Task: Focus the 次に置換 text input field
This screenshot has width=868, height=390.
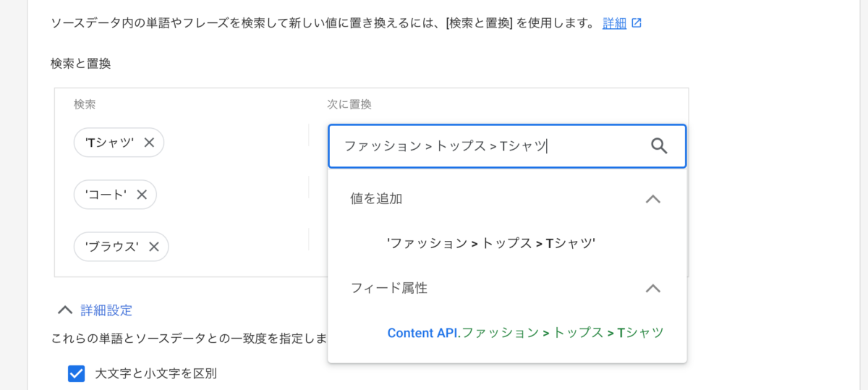Action: 507,146
